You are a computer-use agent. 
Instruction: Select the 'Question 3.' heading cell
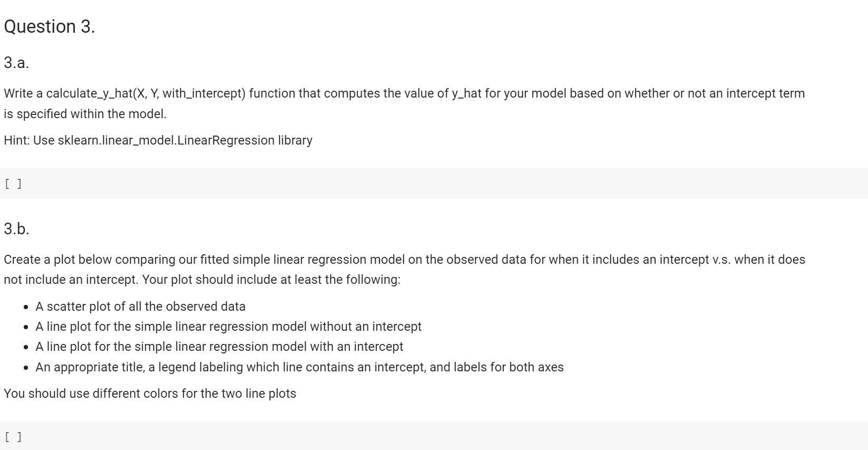(50, 26)
